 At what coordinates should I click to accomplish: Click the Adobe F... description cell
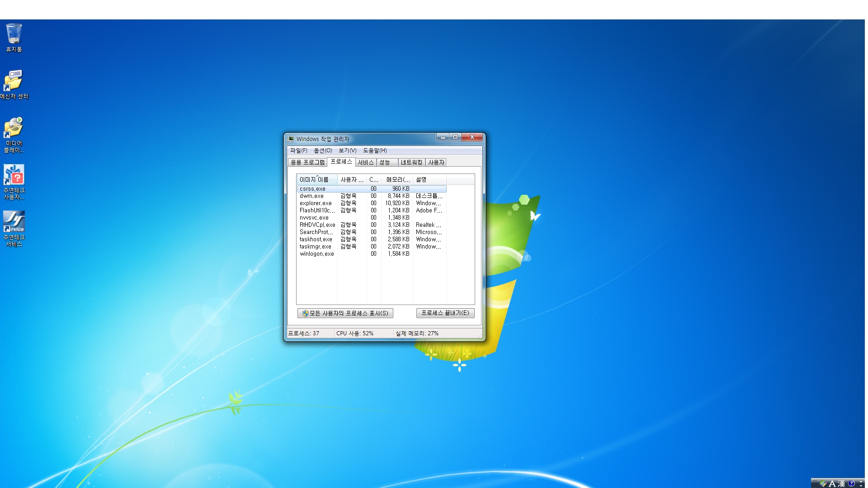[x=429, y=211]
